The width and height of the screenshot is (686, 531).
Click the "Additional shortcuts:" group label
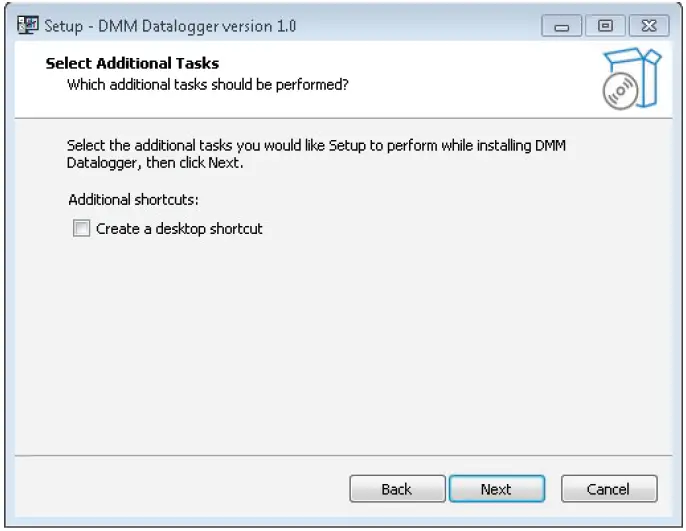pos(134,199)
